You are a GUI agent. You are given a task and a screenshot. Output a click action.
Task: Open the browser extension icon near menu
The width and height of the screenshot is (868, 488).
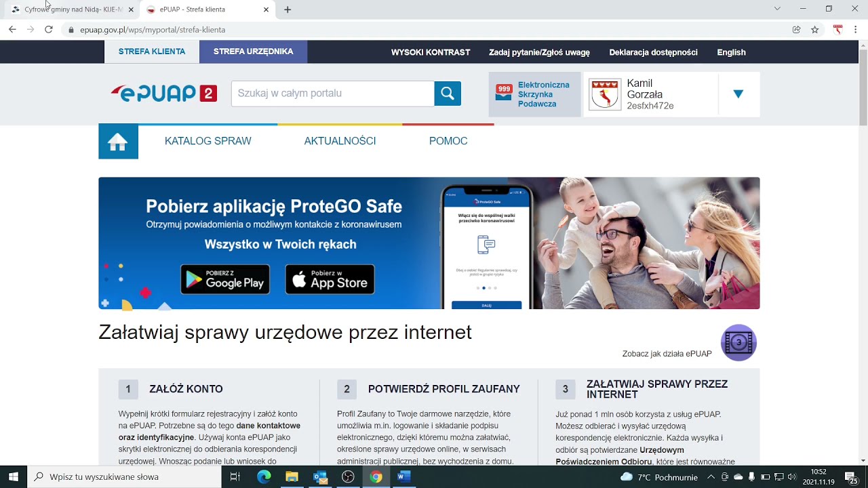pyautogui.click(x=838, y=30)
